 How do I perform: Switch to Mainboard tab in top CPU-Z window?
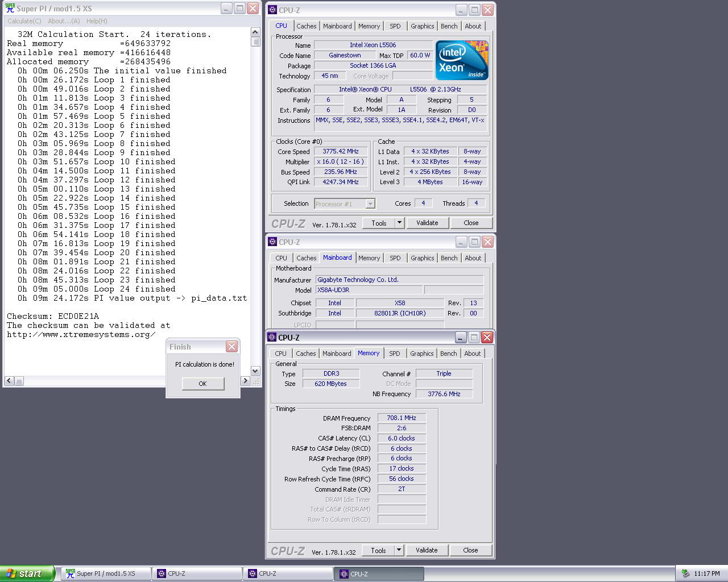[x=337, y=26]
